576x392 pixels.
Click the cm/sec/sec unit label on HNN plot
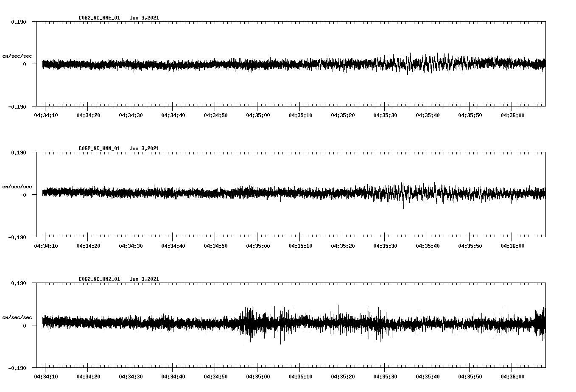point(17,187)
